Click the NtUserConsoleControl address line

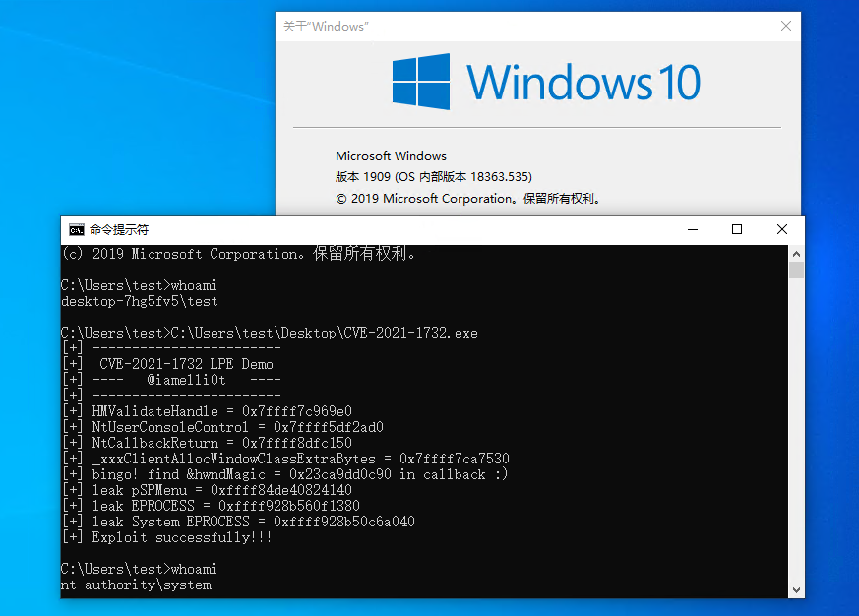(x=223, y=427)
